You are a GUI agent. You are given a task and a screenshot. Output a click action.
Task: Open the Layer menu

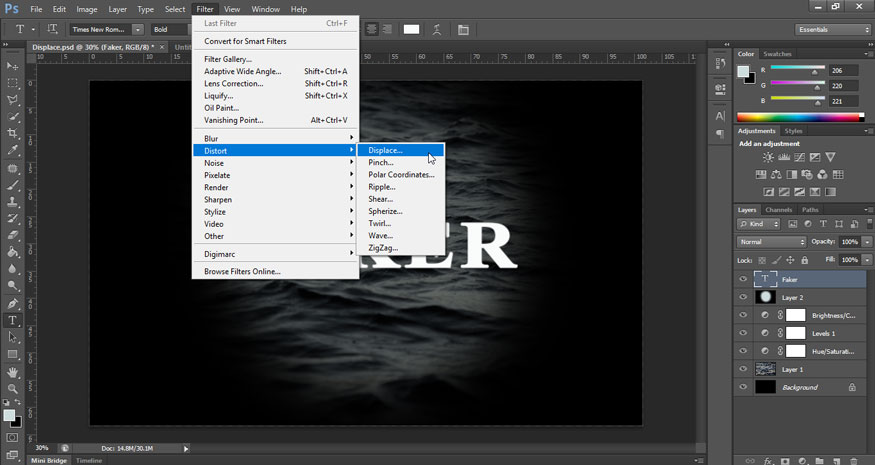117,9
